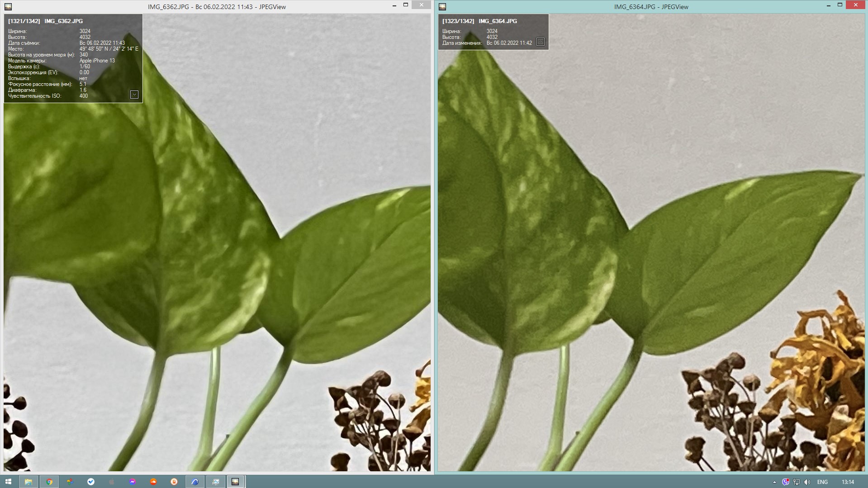Screen dimensions: 868x488
Task: Click the 'Высота:' label in IMG_6364 panel
Action: pos(451,37)
